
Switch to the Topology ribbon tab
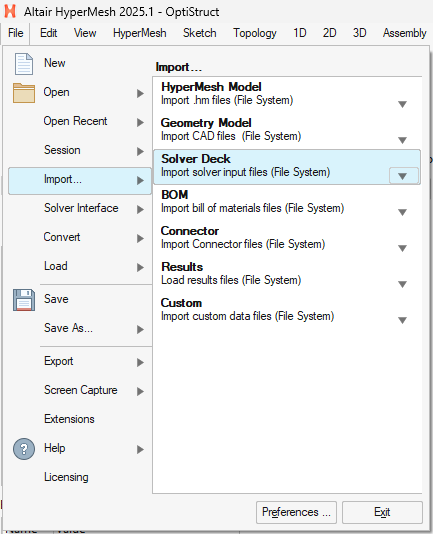point(255,33)
